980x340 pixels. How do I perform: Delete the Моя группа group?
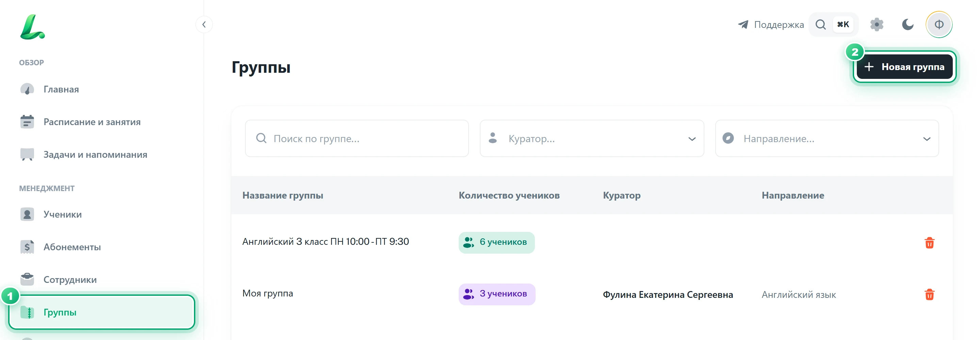coord(929,294)
